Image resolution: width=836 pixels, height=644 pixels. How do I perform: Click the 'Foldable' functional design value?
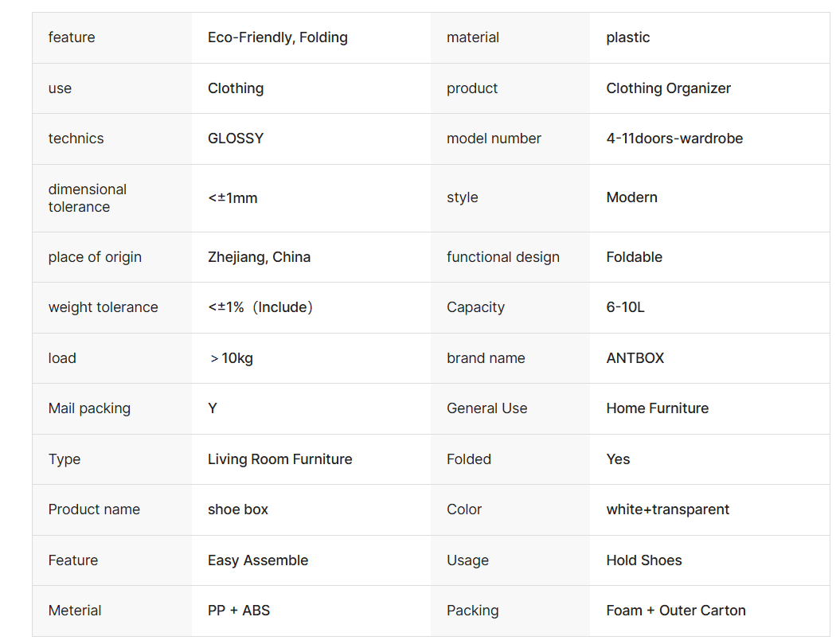[634, 257]
